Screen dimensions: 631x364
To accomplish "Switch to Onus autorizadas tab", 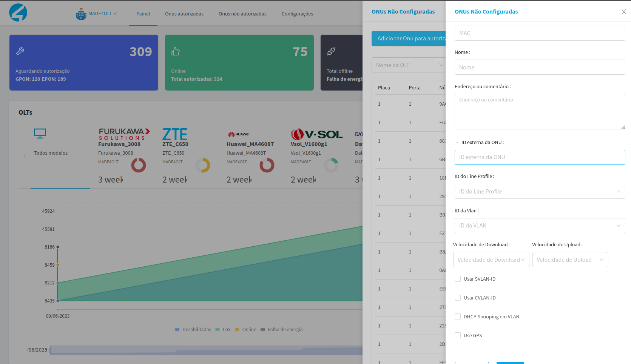I will point(184,14).
